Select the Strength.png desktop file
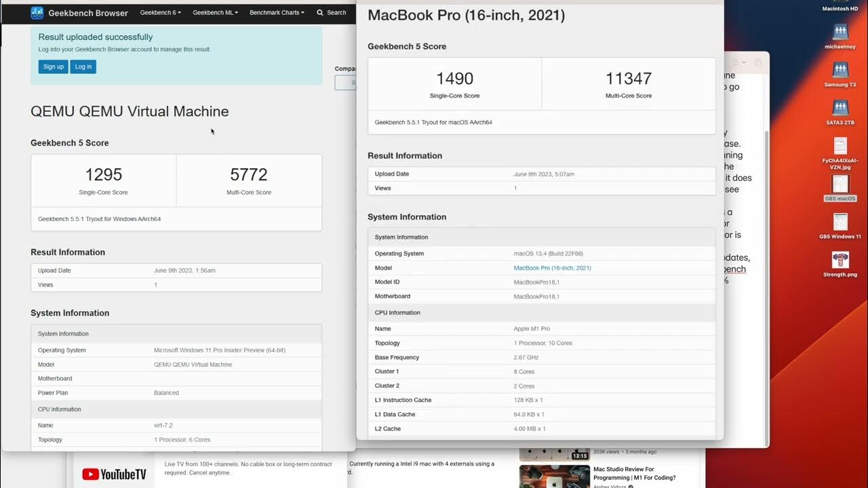868x488 pixels. point(840,260)
